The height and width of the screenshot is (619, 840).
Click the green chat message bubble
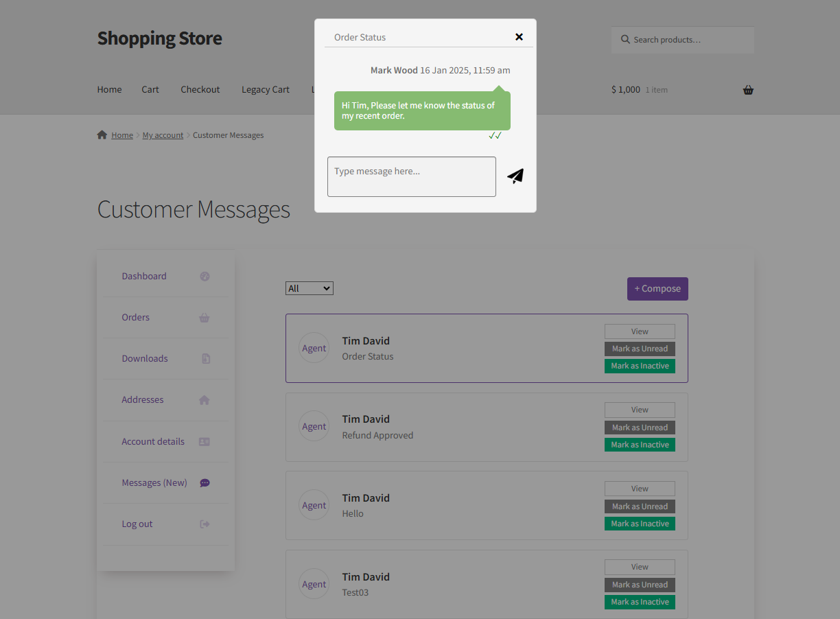tap(422, 110)
